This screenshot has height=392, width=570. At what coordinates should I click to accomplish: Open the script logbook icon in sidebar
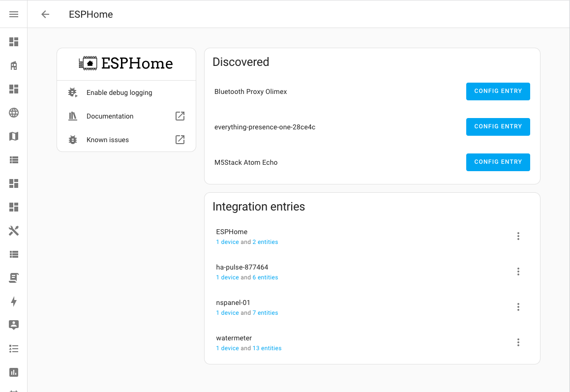click(x=14, y=278)
